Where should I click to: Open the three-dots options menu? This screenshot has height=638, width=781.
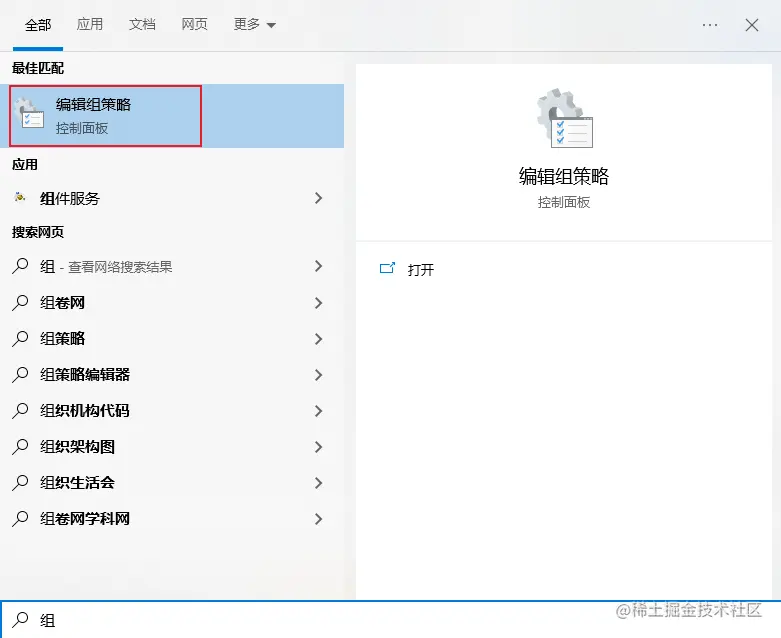(710, 25)
